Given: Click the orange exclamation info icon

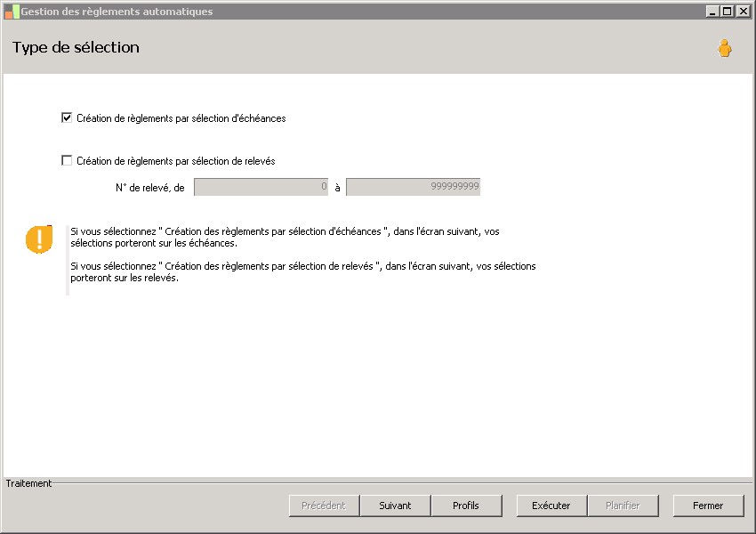Looking at the screenshot, I should pyautogui.click(x=39, y=239).
